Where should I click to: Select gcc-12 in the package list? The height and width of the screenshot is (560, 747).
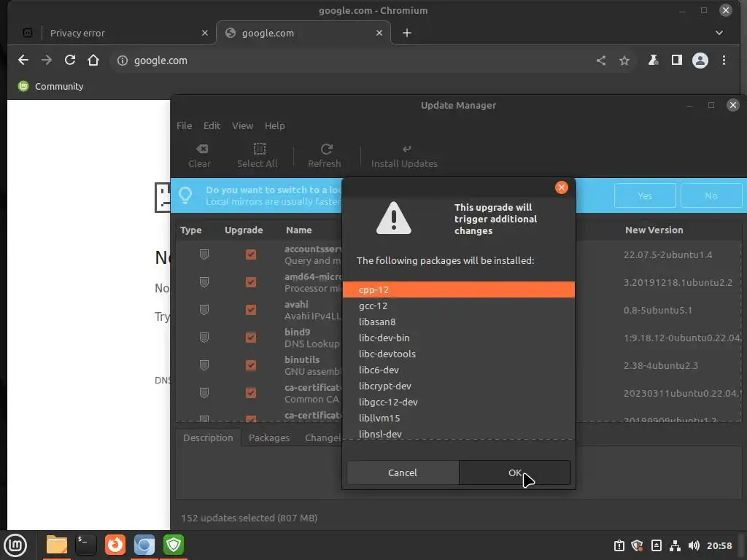click(459, 306)
